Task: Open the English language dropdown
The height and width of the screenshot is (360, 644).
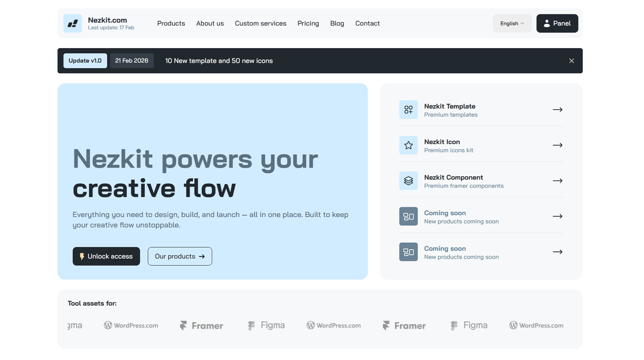Action: point(512,23)
